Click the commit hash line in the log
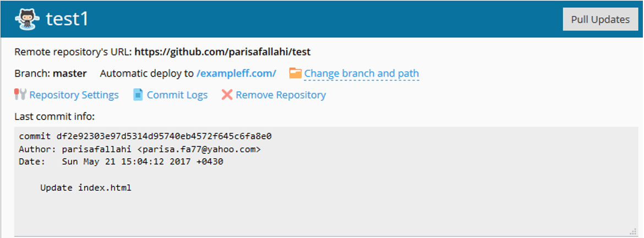644x238 pixels. [x=145, y=136]
